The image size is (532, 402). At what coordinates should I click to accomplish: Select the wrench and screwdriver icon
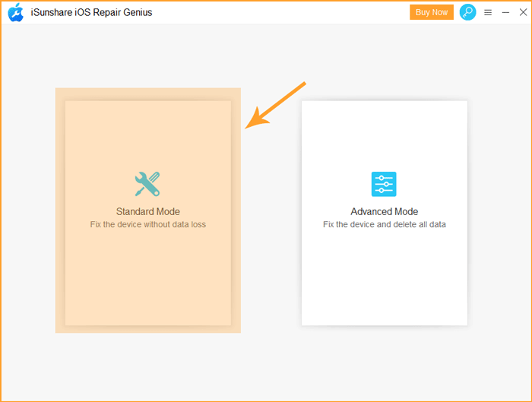[147, 184]
